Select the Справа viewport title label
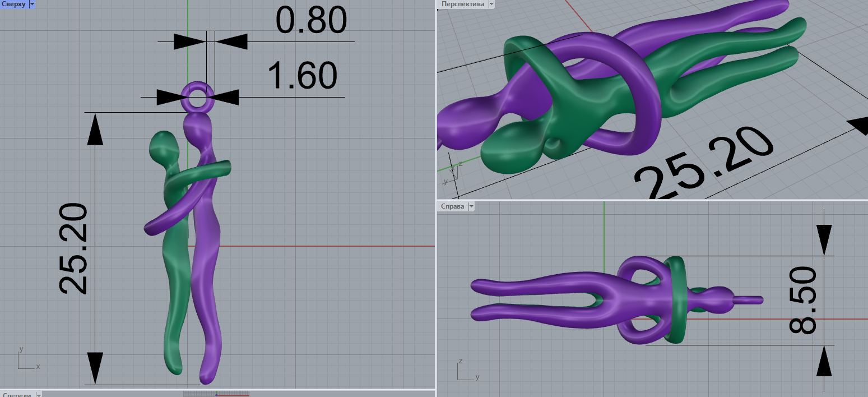Image resolution: width=868 pixels, height=397 pixels. (x=453, y=206)
